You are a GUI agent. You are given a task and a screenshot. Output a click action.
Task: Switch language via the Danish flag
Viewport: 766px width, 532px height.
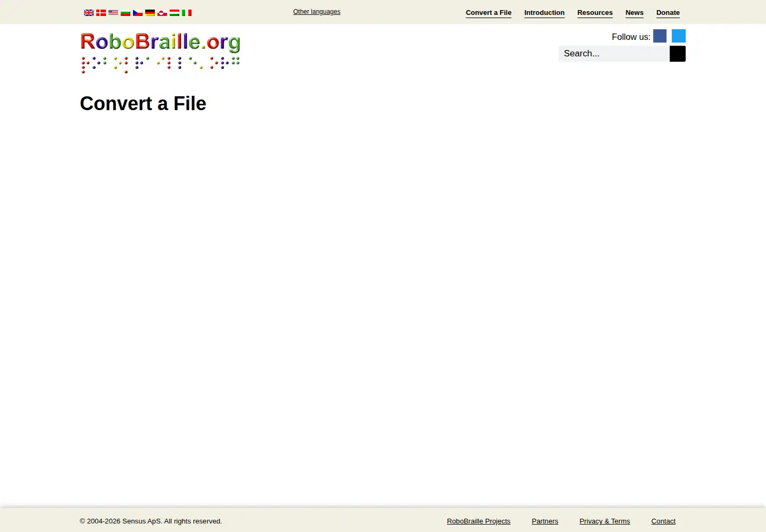click(101, 13)
